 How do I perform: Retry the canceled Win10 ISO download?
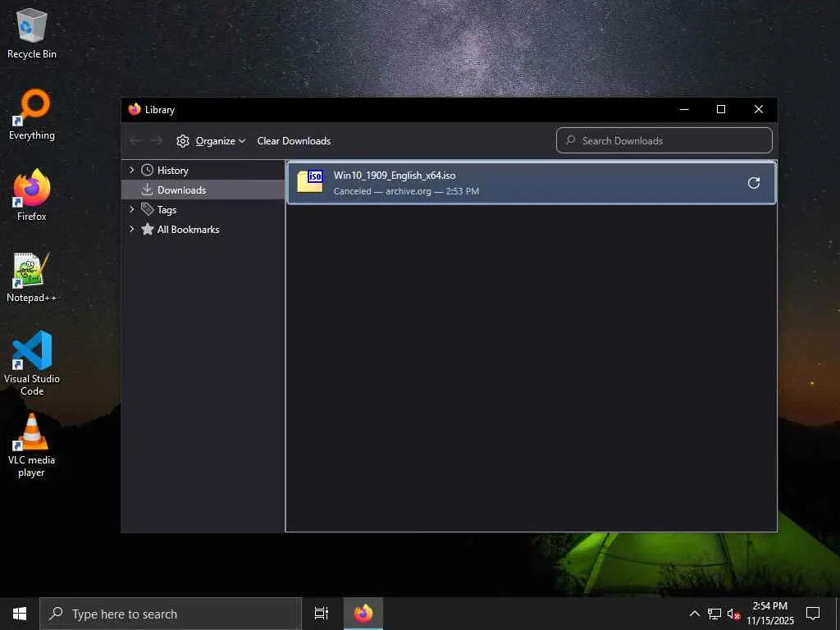[x=753, y=183]
